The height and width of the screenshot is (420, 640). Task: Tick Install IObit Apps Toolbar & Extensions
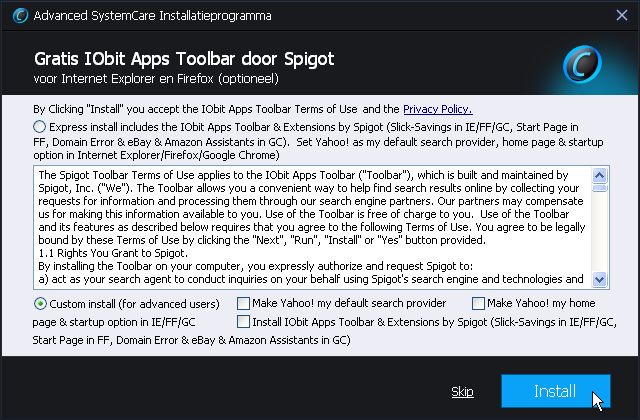coord(244,322)
